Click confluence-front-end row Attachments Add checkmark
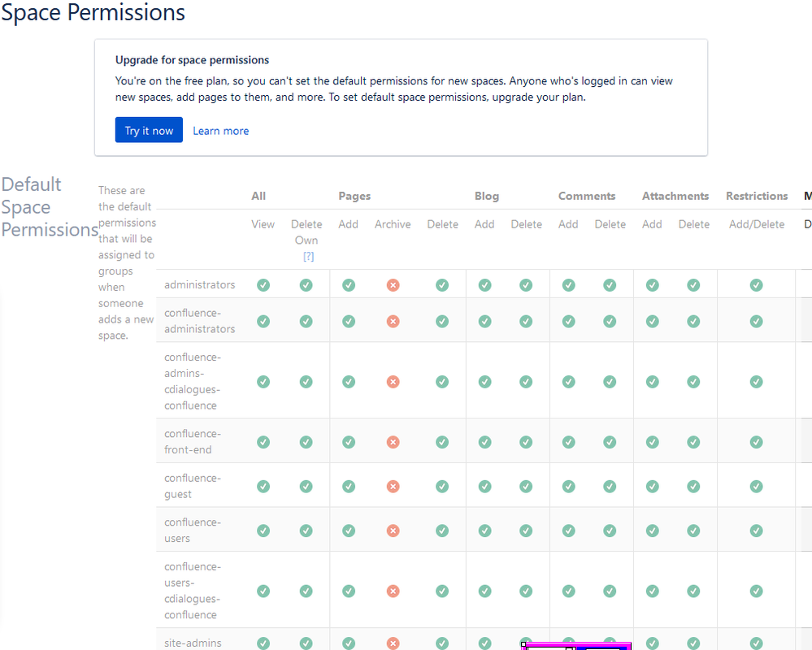Viewport: 812px width, 650px height. 652,442
